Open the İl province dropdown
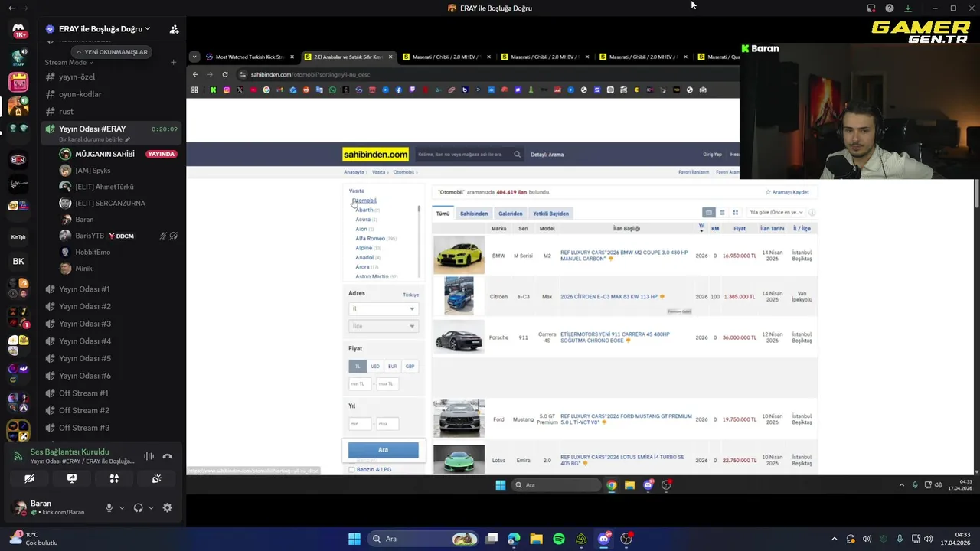Viewport: 980px width, 551px height. pos(383,308)
